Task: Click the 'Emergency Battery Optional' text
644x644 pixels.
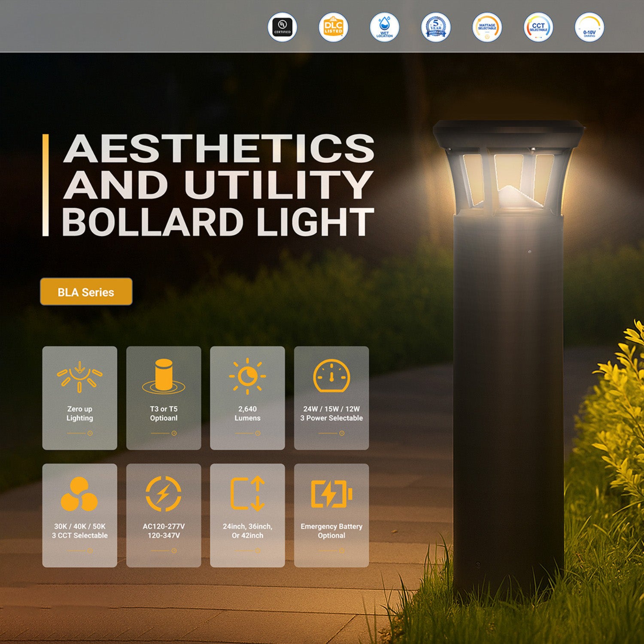Action: (x=331, y=531)
